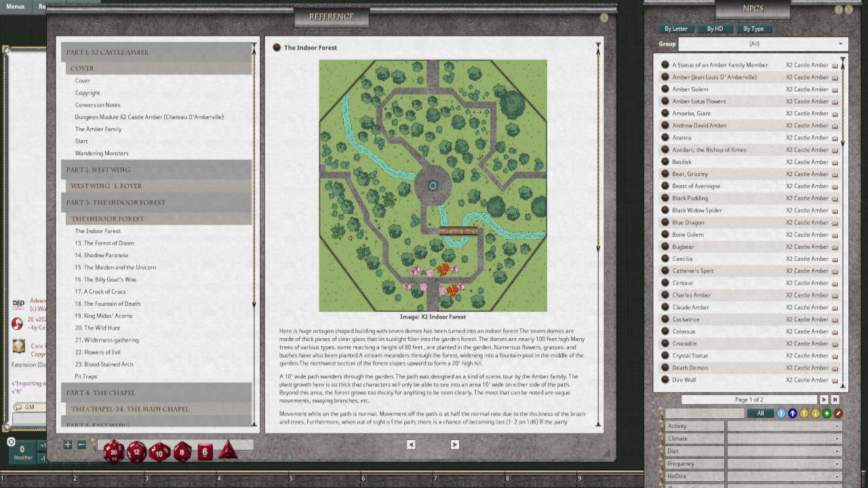Toggle the light blue arrow filter icon
Viewport: 868px width, 488px height.
click(781, 413)
